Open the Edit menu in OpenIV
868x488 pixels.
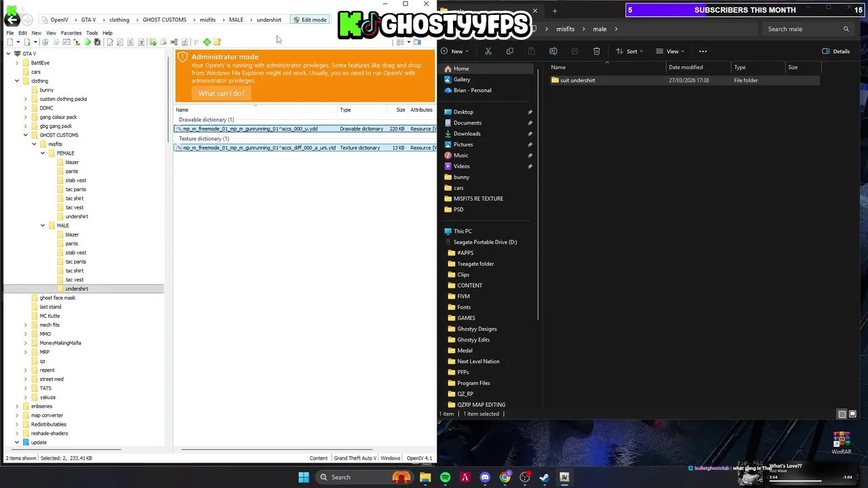22,33
